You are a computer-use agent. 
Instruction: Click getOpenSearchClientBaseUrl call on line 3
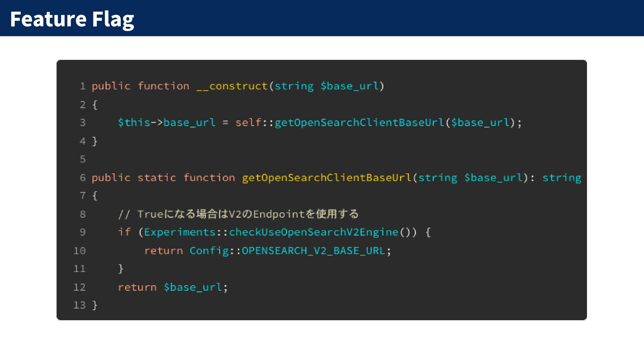pos(359,123)
